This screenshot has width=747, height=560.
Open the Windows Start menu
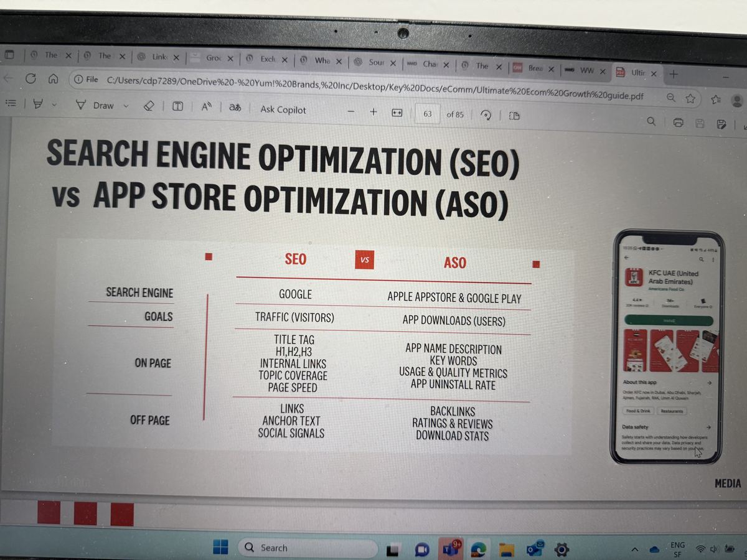pyautogui.click(x=220, y=547)
